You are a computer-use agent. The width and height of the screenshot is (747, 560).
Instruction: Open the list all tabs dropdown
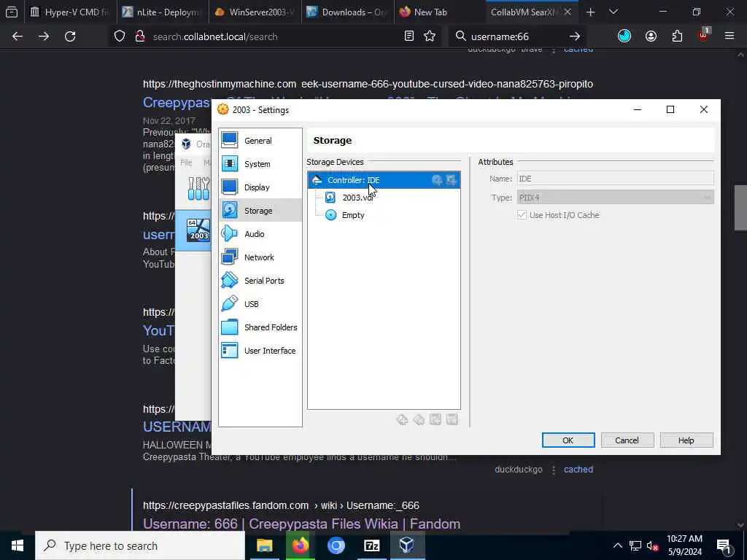[614, 12]
